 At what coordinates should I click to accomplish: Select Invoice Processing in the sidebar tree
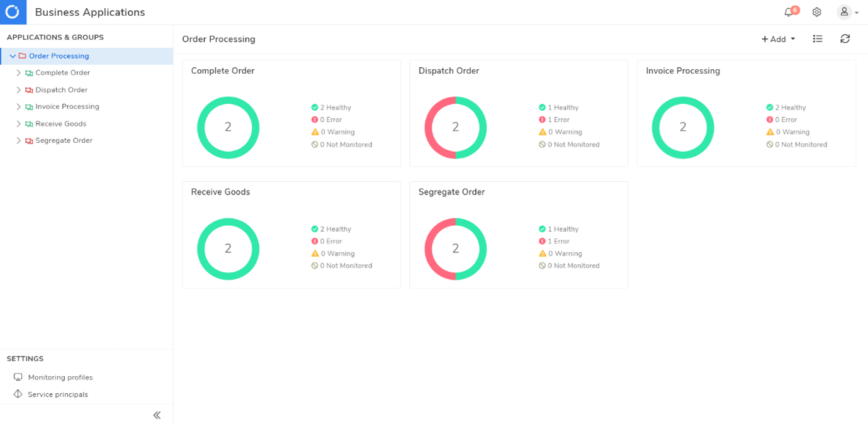click(67, 107)
